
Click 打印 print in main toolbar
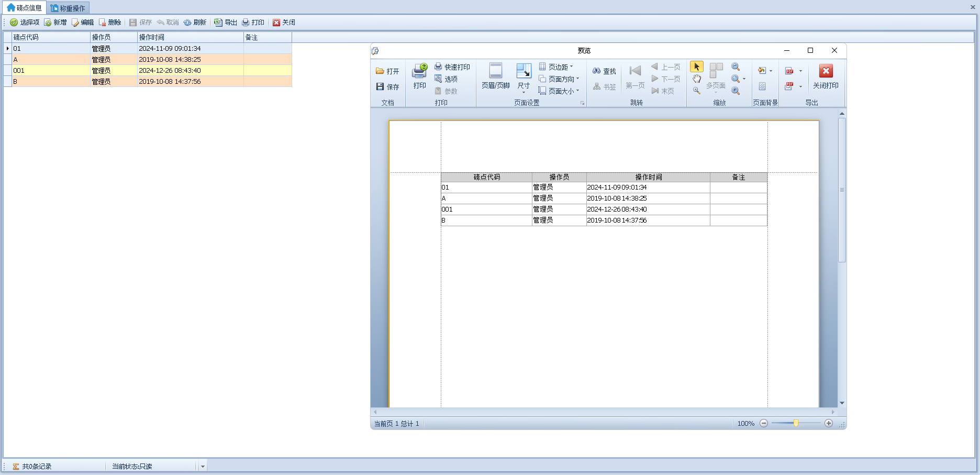tap(253, 23)
